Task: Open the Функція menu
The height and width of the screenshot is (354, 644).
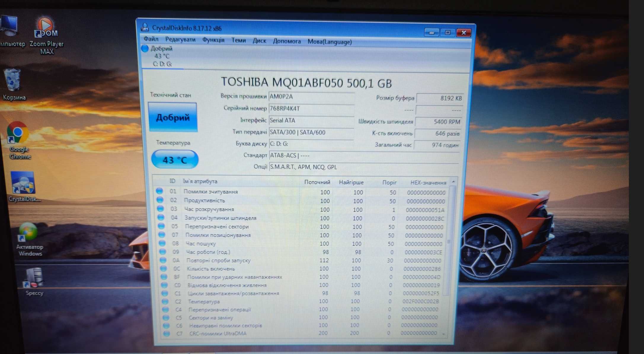Action: [x=213, y=40]
